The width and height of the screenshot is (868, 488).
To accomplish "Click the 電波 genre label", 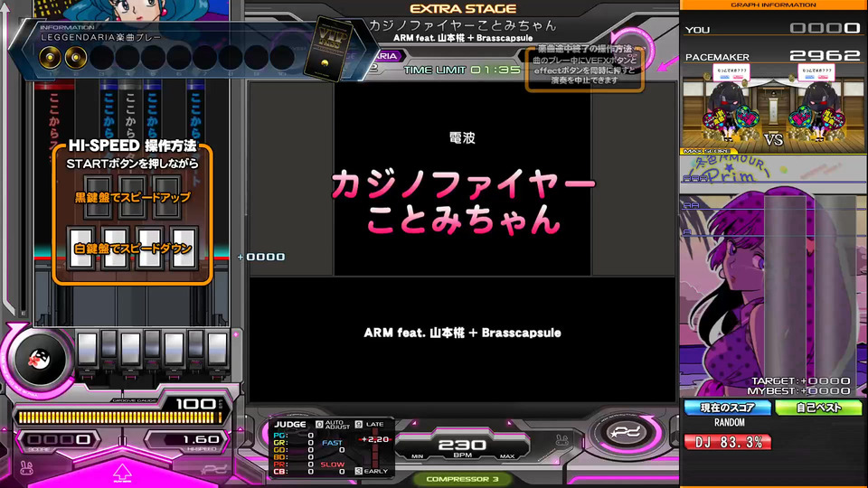I will pyautogui.click(x=462, y=137).
